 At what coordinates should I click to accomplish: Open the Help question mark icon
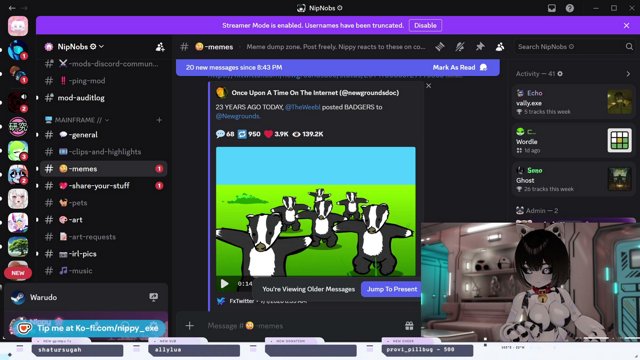click(570, 8)
